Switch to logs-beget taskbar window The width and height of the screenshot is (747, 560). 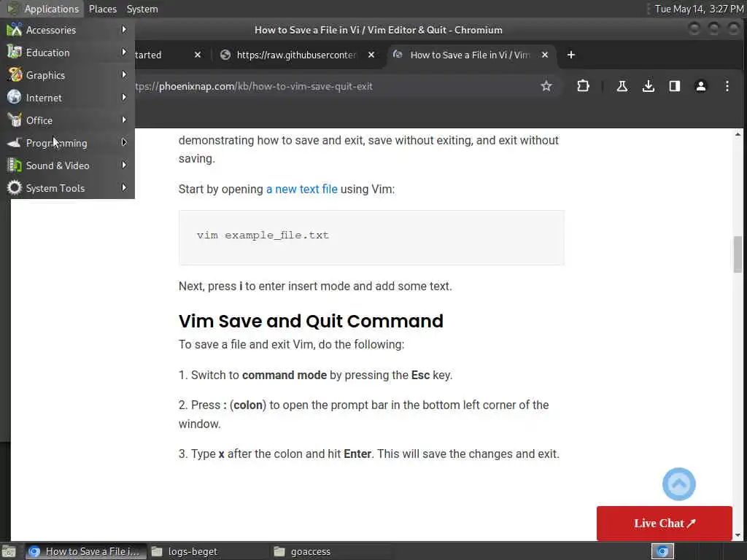tap(208, 551)
